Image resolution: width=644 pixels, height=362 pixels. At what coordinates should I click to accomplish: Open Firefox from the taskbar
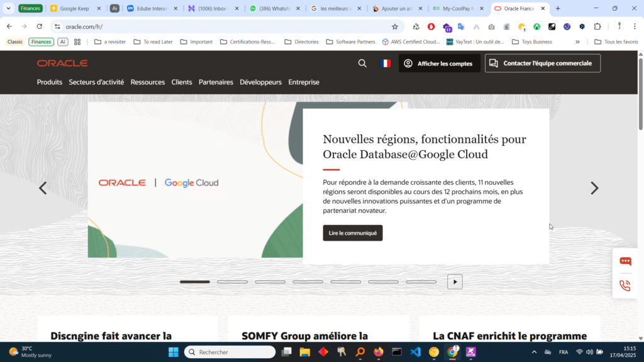(x=378, y=352)
